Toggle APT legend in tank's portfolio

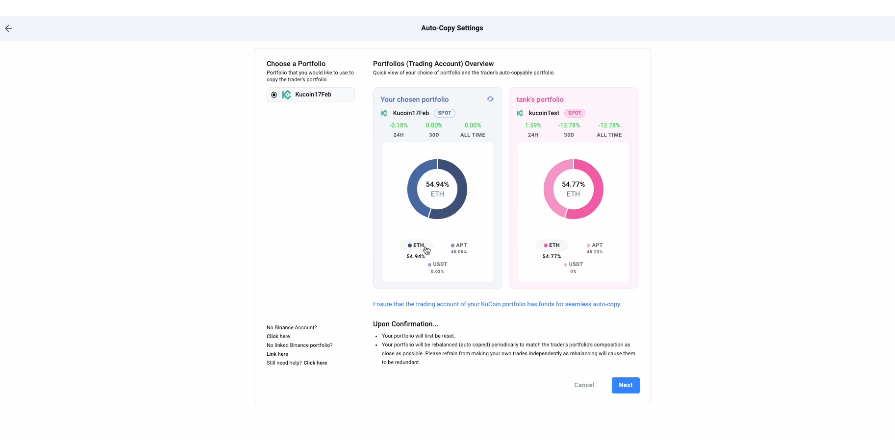tap(595, 245)
